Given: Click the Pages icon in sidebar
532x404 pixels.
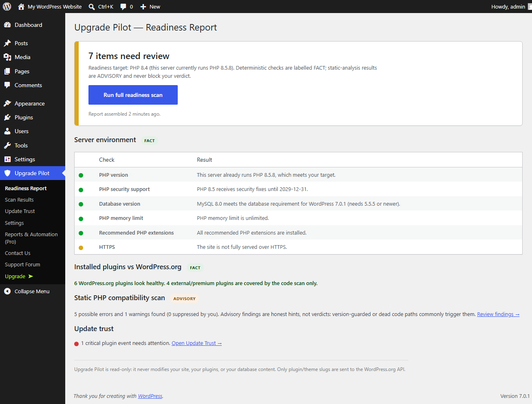Looking at the screenshot, I should [x=7, y=71].
